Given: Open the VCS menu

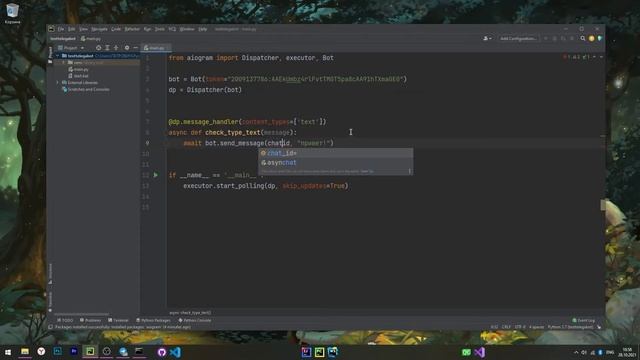Looking at the screenshot, I should (x=172, y=29).
